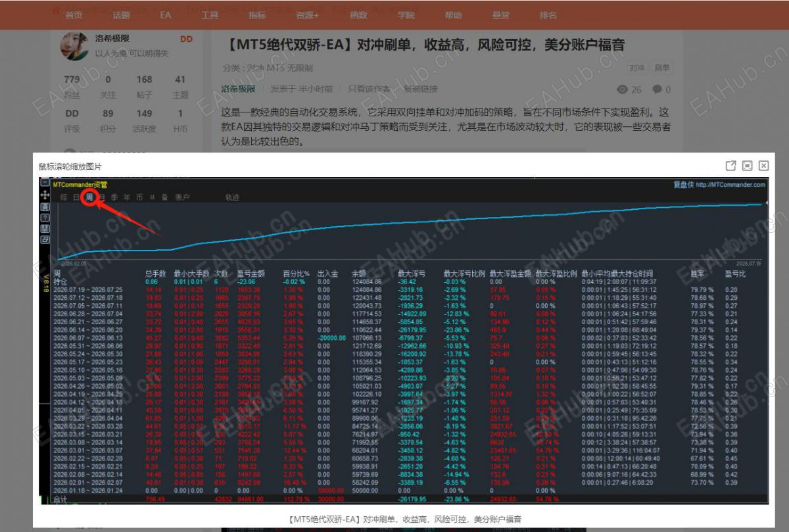Screen dimensions: 789x532
Task: Close the image preview popup
Action: (x=763, y=166)
